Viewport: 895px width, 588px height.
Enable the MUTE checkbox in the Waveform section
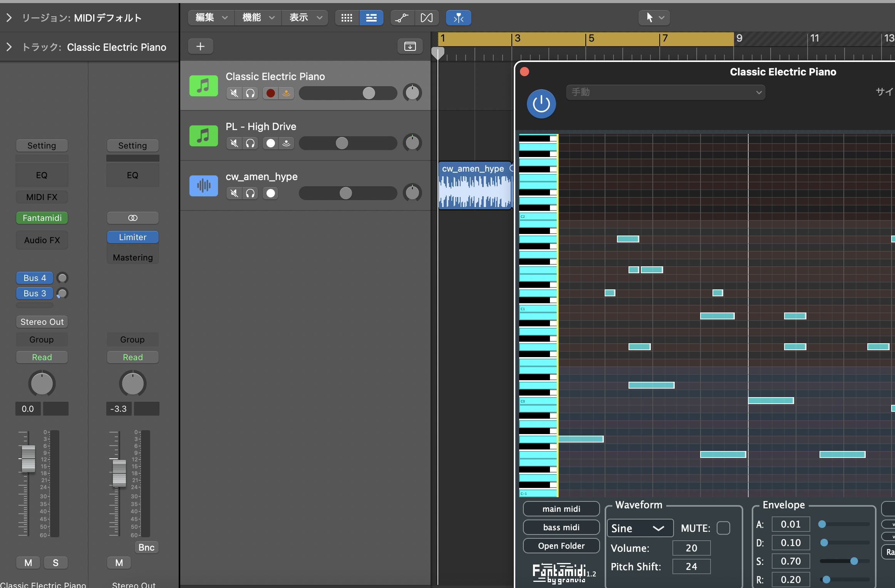(723, 528)
